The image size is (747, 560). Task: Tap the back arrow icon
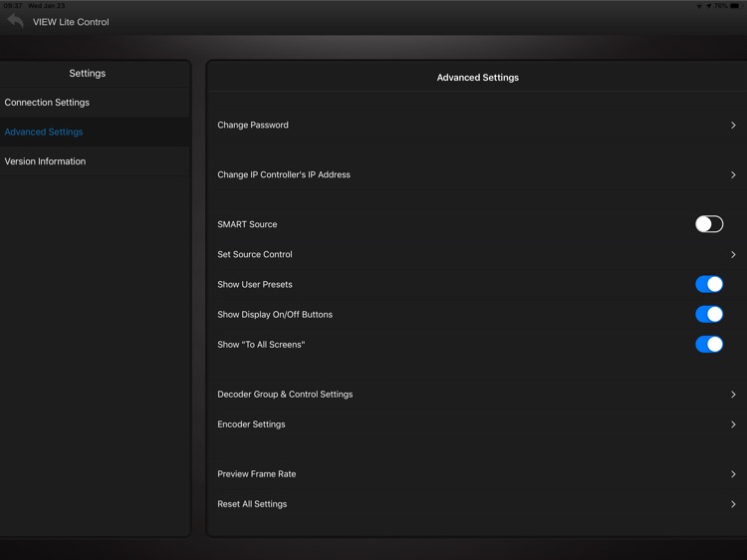pyautogui.click(x=15, y=21)
